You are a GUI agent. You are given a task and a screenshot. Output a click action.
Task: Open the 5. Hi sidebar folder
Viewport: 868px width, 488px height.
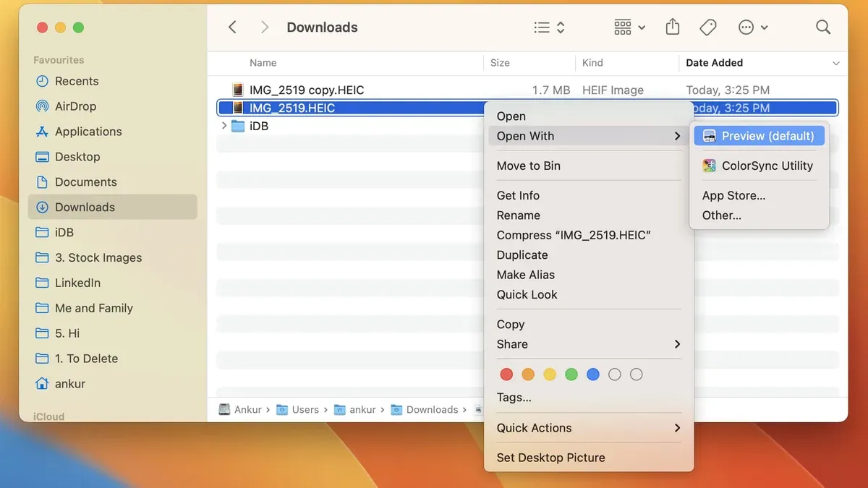[x=112, y=333]
